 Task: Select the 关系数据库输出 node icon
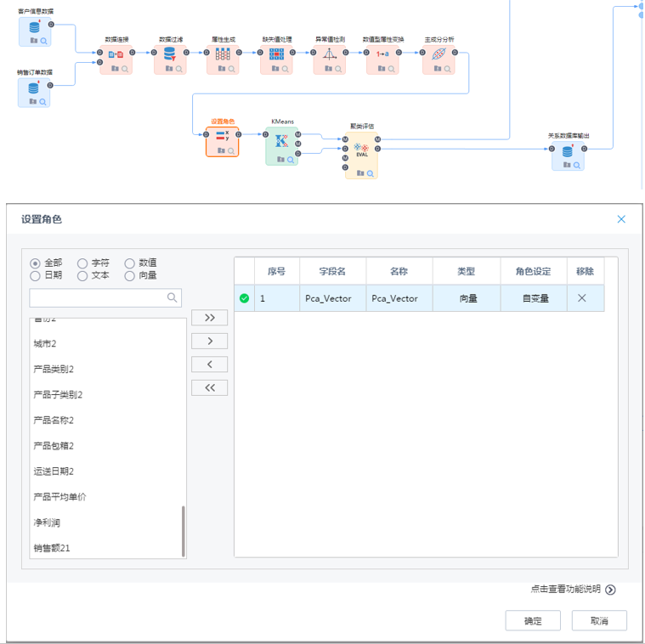[x=568, y=151]
